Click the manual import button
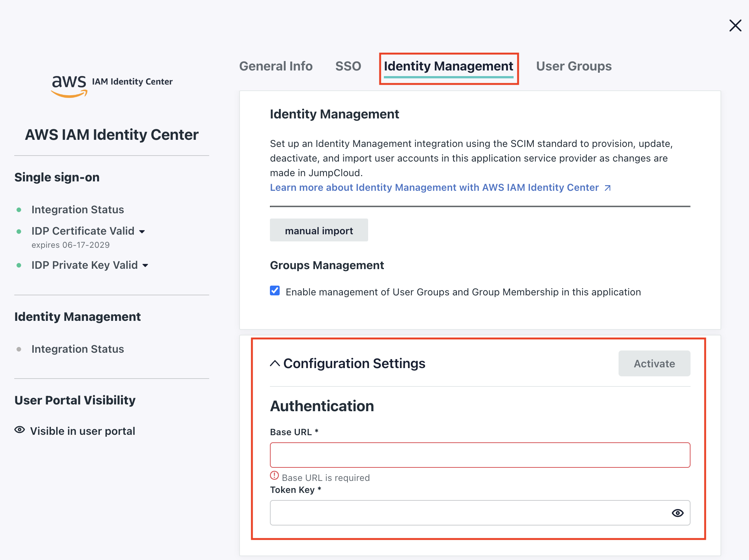Image resolution: width=749 pixels, height=560 pixels. (x=319, y=230)
